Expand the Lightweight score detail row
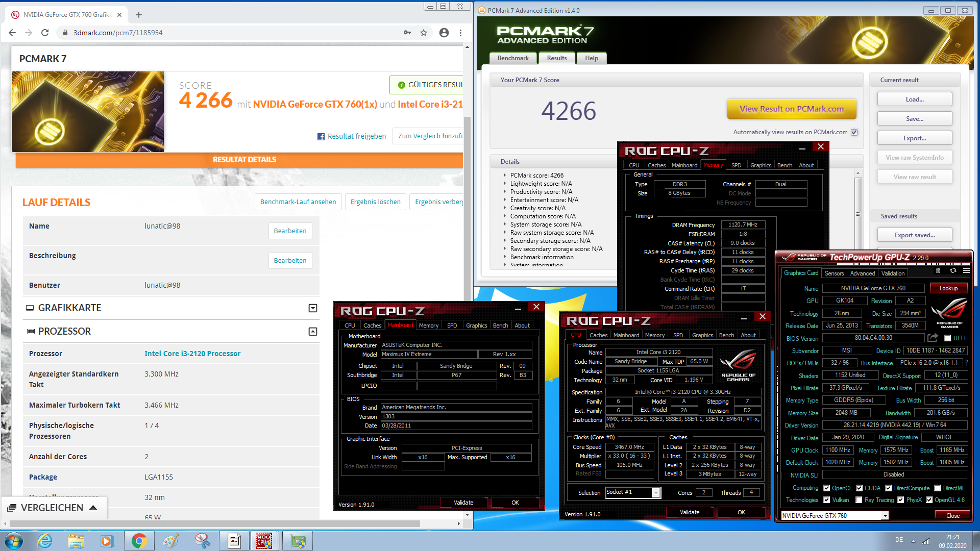The image size is (980, 551). coord(505,184)
